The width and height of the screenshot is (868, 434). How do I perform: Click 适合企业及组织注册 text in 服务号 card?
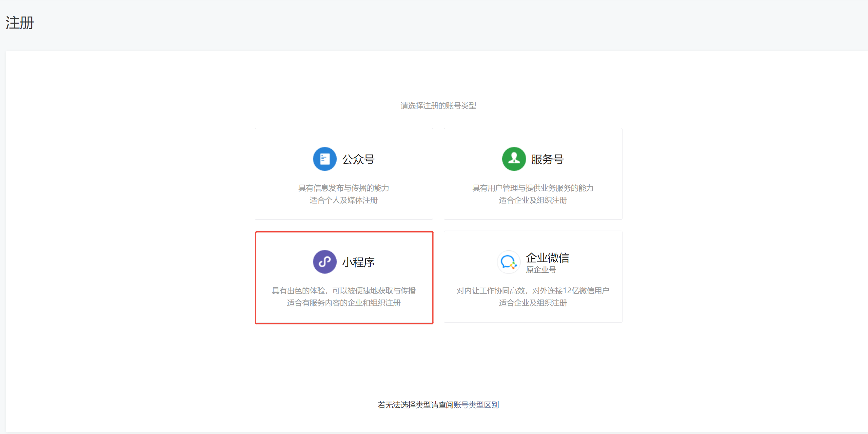coord(532,200)
